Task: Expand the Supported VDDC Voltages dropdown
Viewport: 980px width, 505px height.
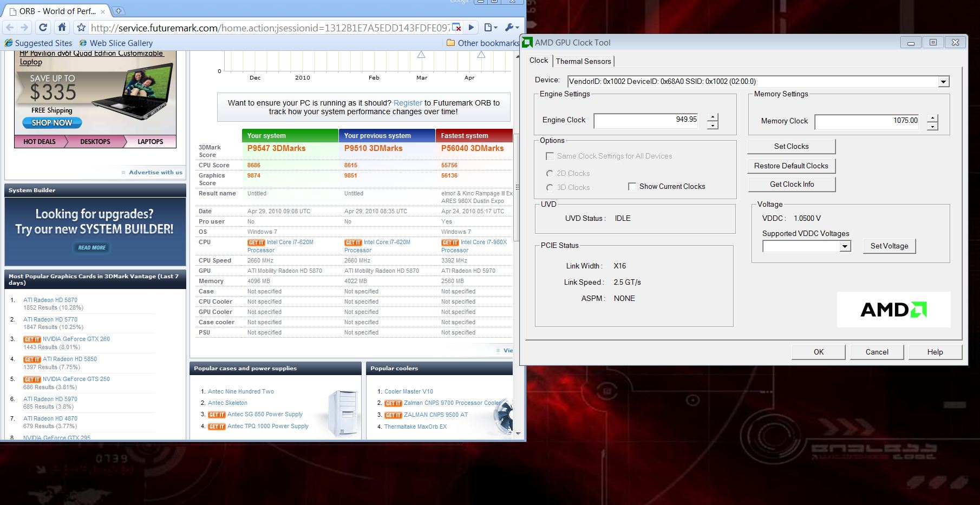Action: tap(845, 246)
